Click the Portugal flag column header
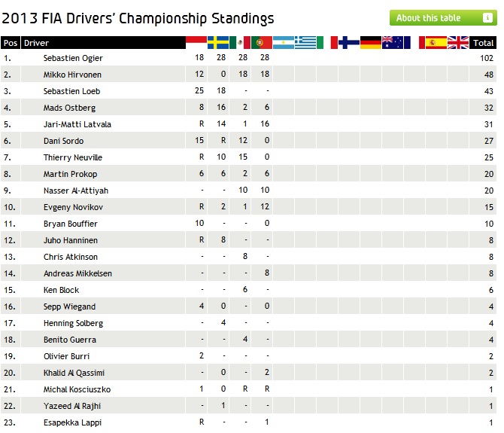 [x=262, y=43]
